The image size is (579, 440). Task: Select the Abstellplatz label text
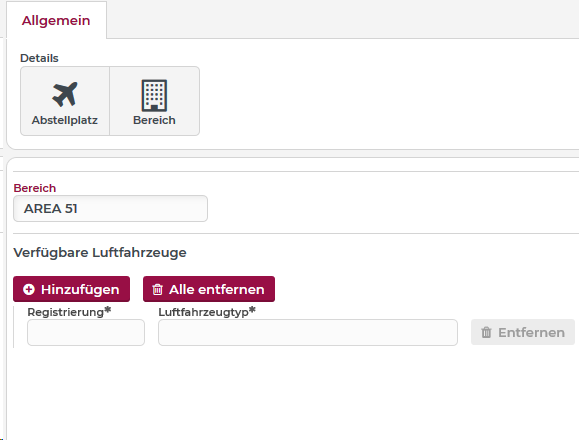[x=65, y=120]
